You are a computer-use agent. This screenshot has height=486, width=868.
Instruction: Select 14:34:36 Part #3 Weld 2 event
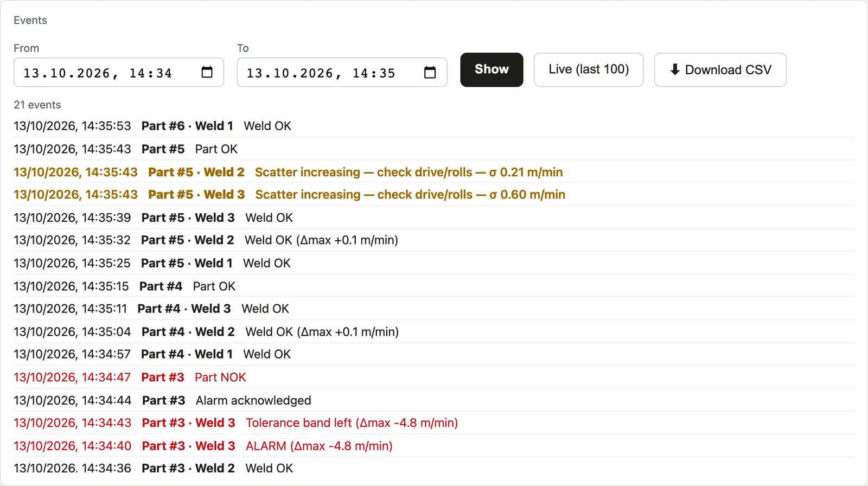coord(434,468)
